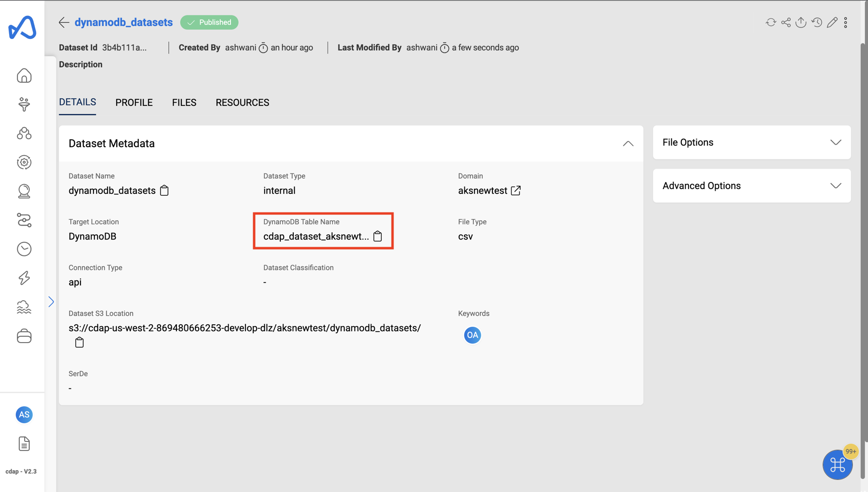Collapse the Dataset Metadata section
This screenshot has height=492, width=868.
628,144
